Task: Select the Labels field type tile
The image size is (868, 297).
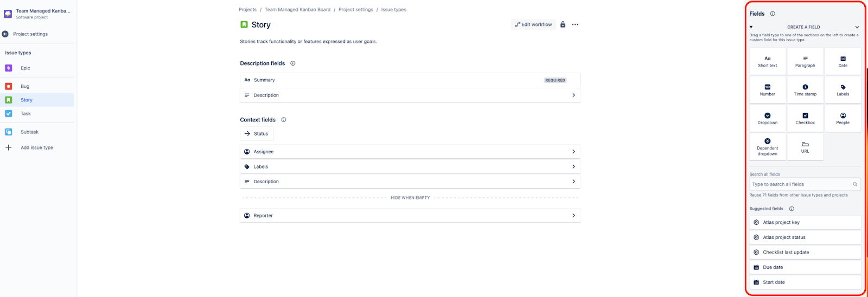Action: [843, 90]
